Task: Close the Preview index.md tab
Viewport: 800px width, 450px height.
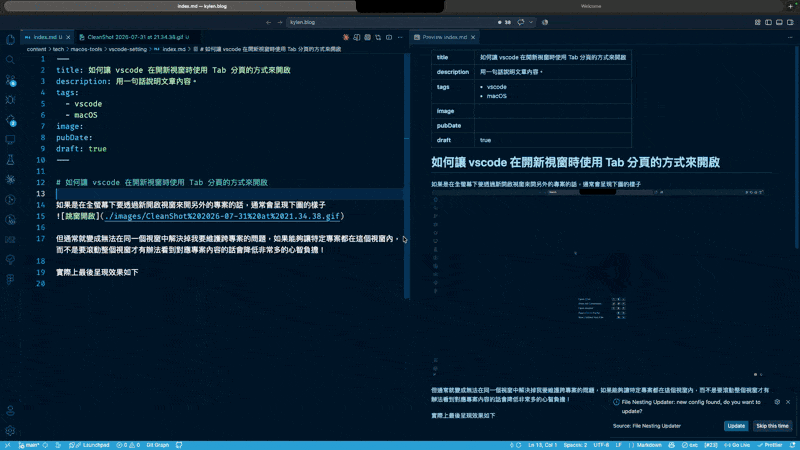Action: 473,37
